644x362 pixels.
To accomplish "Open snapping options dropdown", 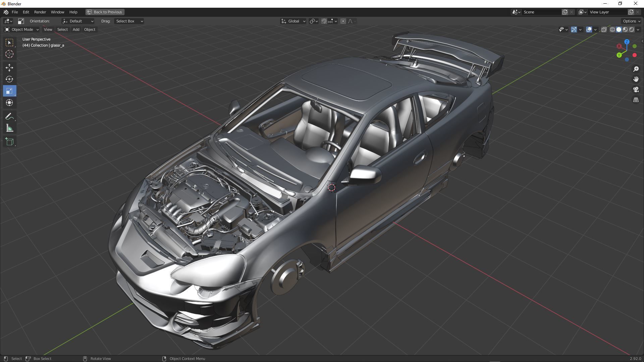I will coord(332,21).
